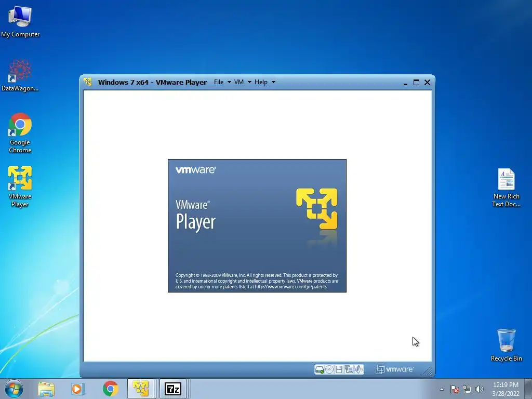This screenshot has width=532, height=399.
Task: Click the network adapter device icon
Action: (x=349, y=370)
